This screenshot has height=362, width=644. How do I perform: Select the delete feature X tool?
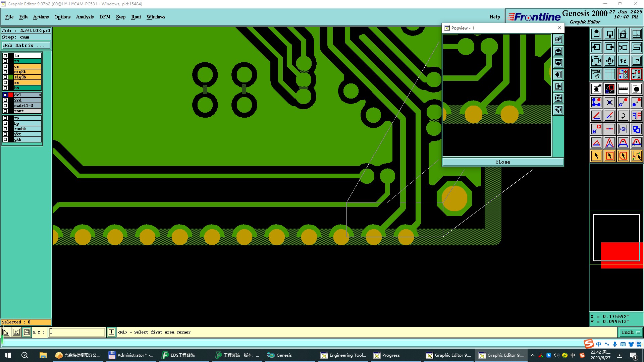pyautogui.click(x=609, y=102)
